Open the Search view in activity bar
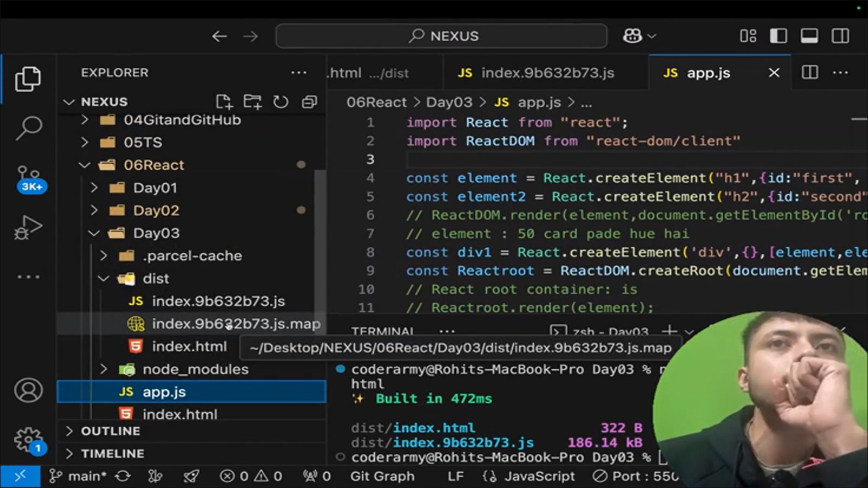Viewport: 868px width, 488px height. (28, 128)
